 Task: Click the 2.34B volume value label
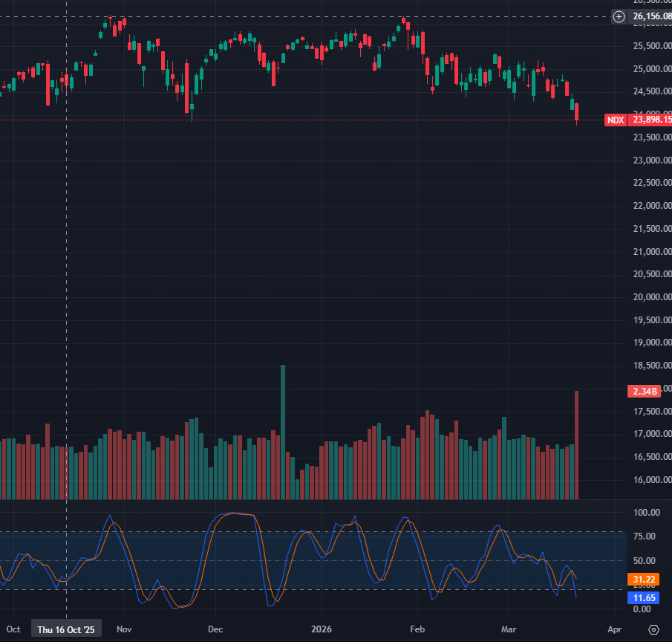(x=644, y=391)
